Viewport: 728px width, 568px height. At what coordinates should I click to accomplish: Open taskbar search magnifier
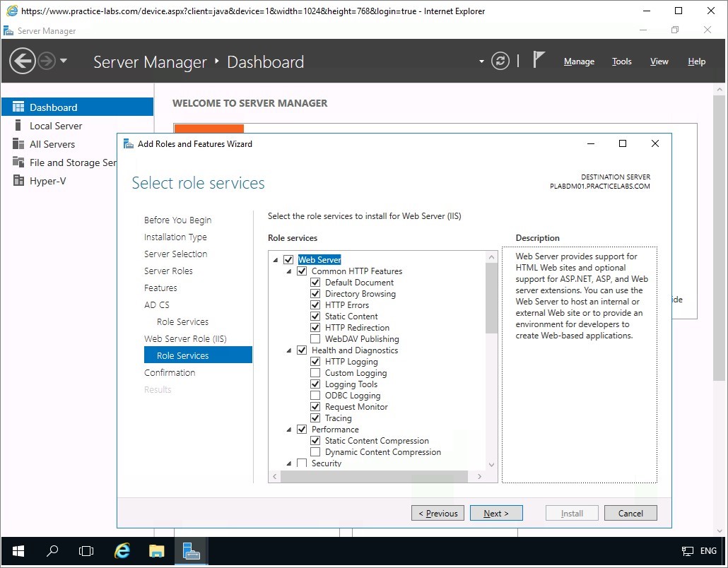pyautogui.click(x=52, y=551)
